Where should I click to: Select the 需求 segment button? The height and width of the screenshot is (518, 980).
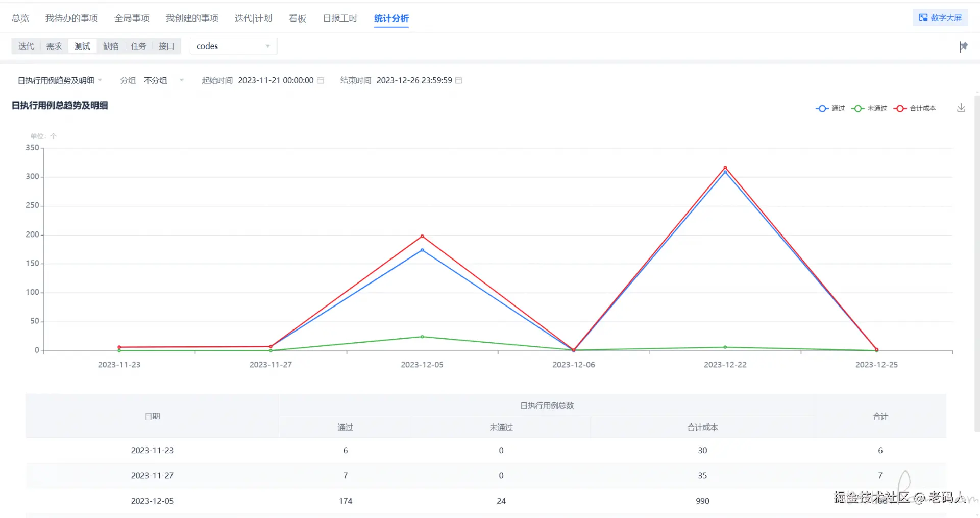coord(54,46)
